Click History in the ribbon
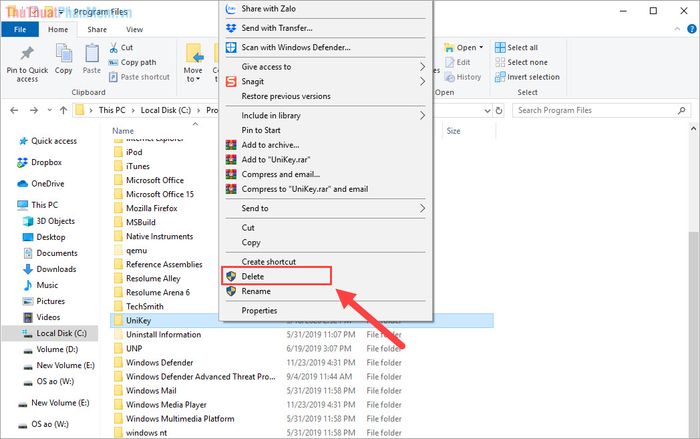 (463, 77)
